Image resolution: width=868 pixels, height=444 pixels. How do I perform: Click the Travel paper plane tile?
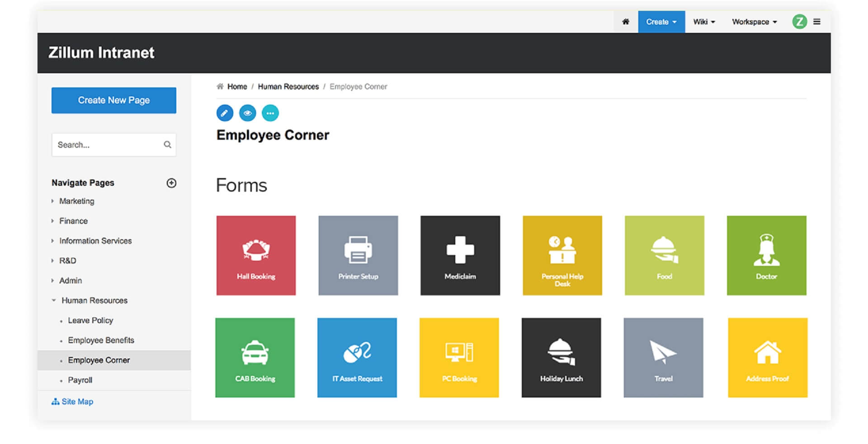pos(663,358)
